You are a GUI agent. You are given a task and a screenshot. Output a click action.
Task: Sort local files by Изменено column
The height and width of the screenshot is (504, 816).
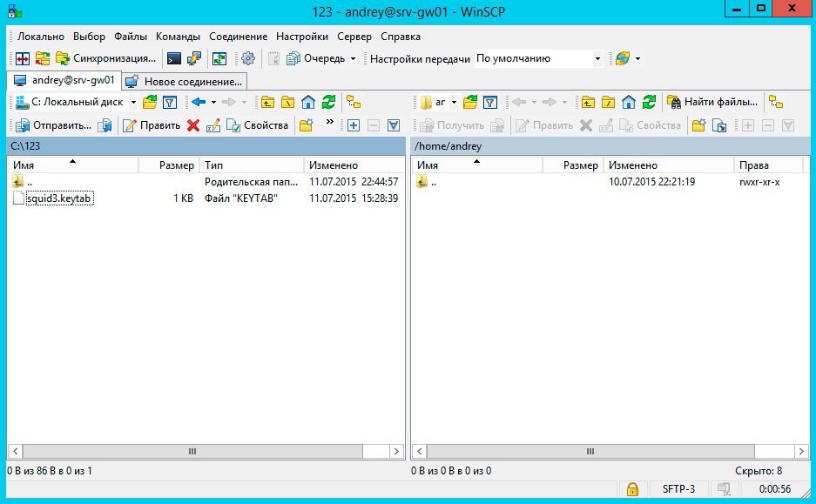(354, 165)
